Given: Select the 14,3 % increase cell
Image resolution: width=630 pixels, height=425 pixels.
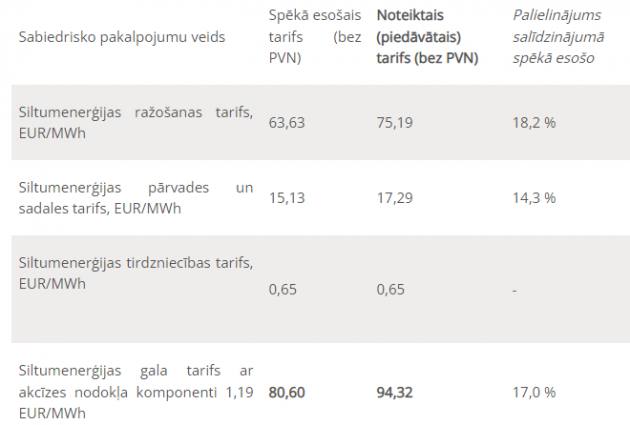Looking at the screenshot, I should pos(533,197).
